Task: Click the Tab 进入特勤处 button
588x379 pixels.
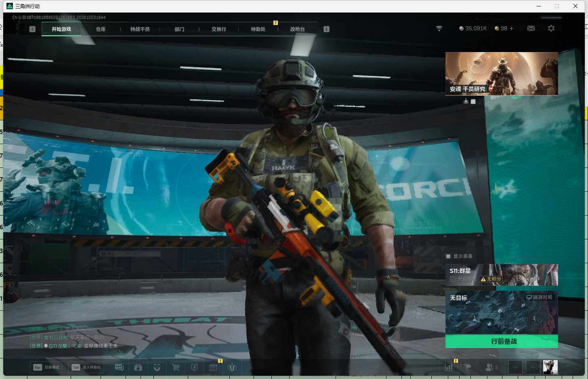Action: click(87, 367)
